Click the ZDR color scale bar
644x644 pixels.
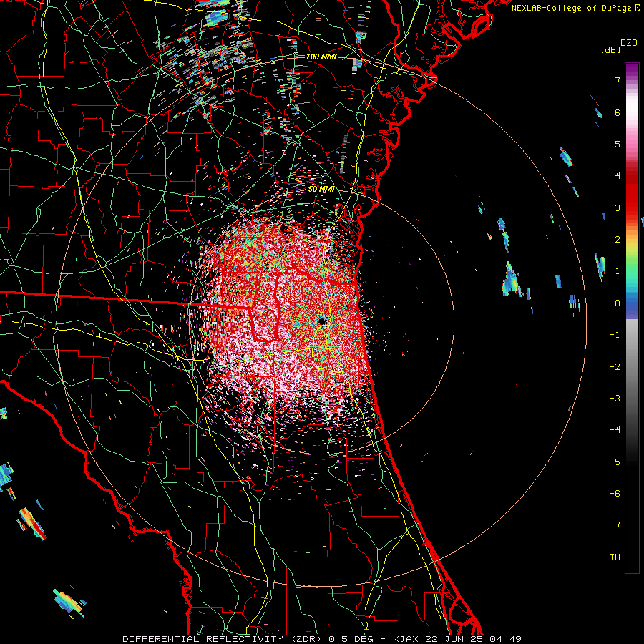pos(632,318)
